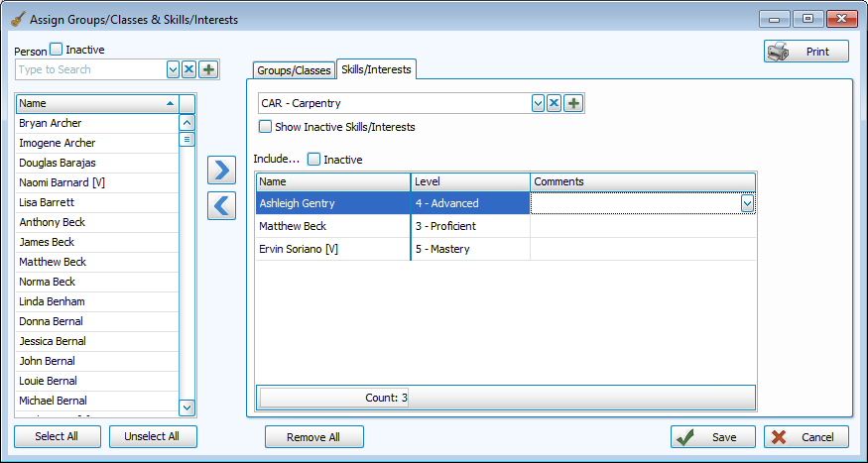Expand the CAR - Carpentry skill dropdown

tap(539, 103)
